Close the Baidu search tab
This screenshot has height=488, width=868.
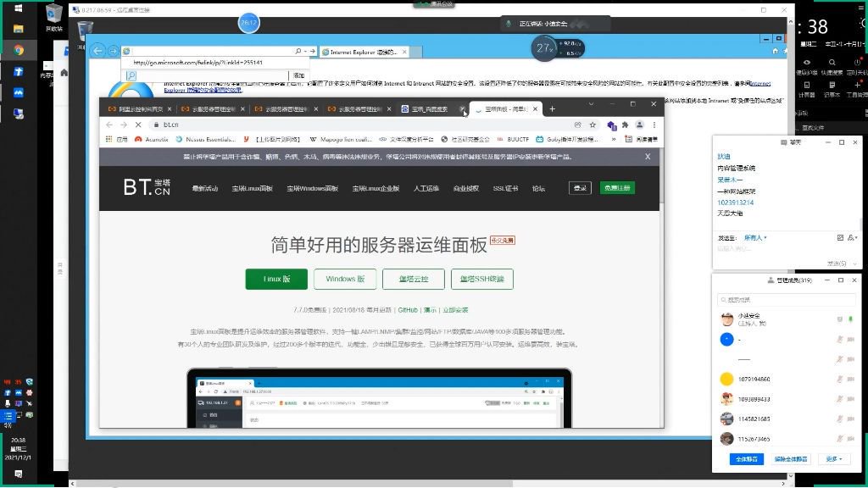462,109
